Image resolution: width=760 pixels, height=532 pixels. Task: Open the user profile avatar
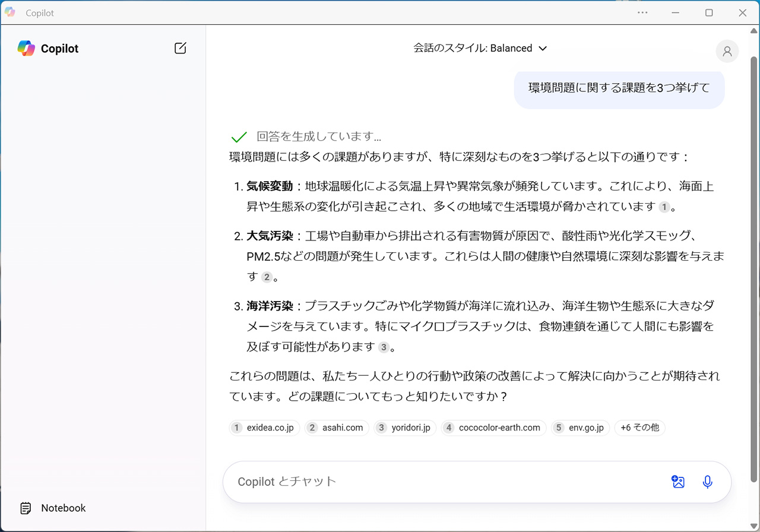727,52
